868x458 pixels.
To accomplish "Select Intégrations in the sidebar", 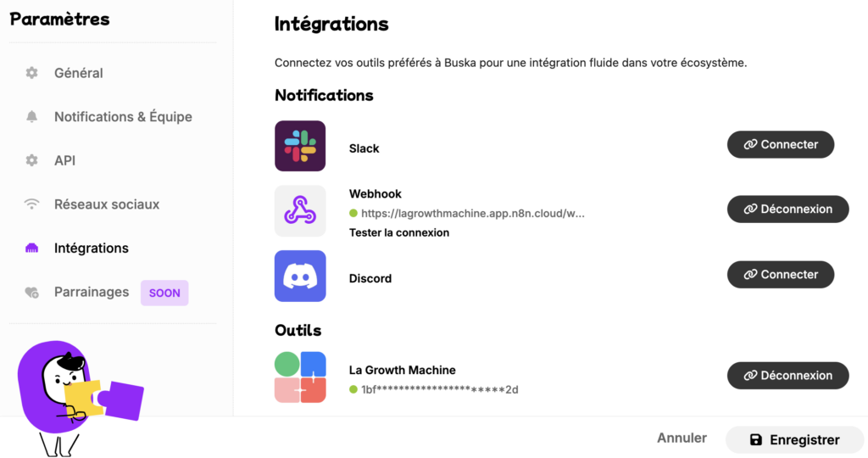I will [92, 249].
